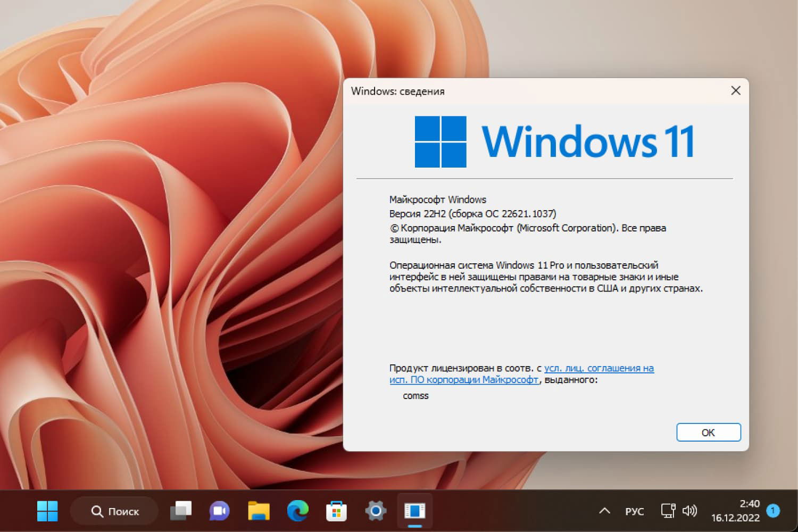
Task: Click the Корпорация Майкрософт copyright text
Action: click(528, 234)
